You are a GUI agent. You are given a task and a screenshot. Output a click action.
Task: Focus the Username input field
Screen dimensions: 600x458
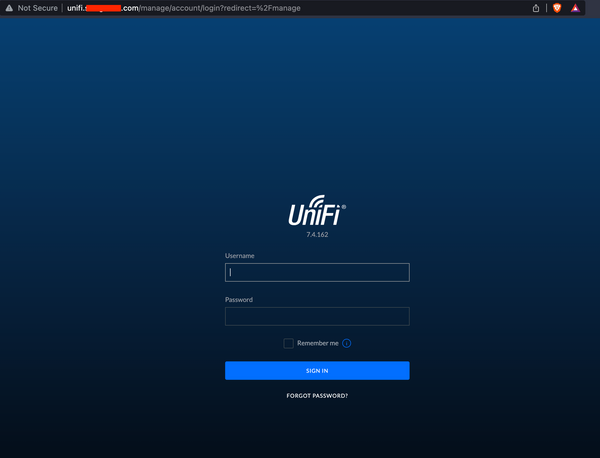(x=317, y=272)
